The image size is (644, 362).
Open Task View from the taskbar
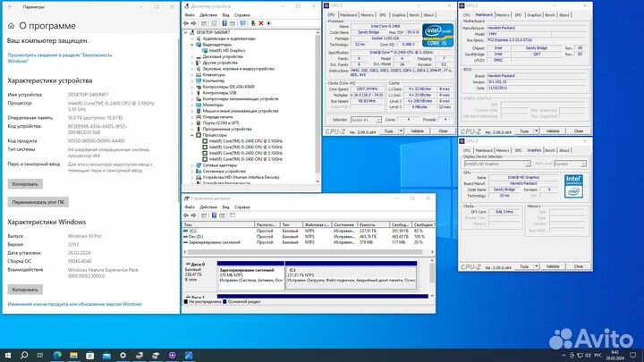coord(40,355)
